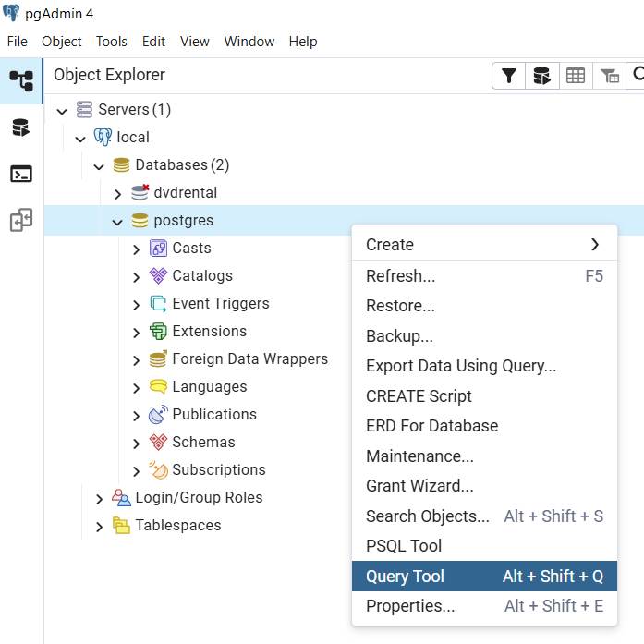Expand the Casts node
Screen dimensions: 644x644
pyautogui.click(x=137, y=249)
